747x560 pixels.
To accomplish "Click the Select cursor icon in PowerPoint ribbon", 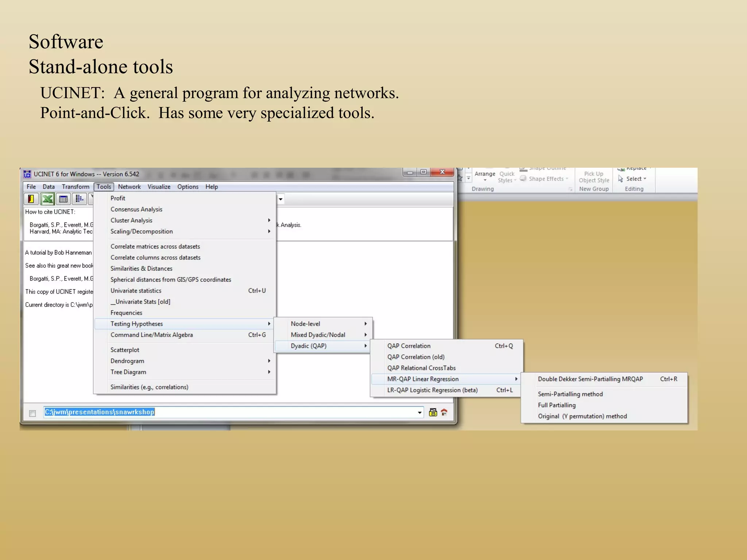I will click(x=621, y=179).
